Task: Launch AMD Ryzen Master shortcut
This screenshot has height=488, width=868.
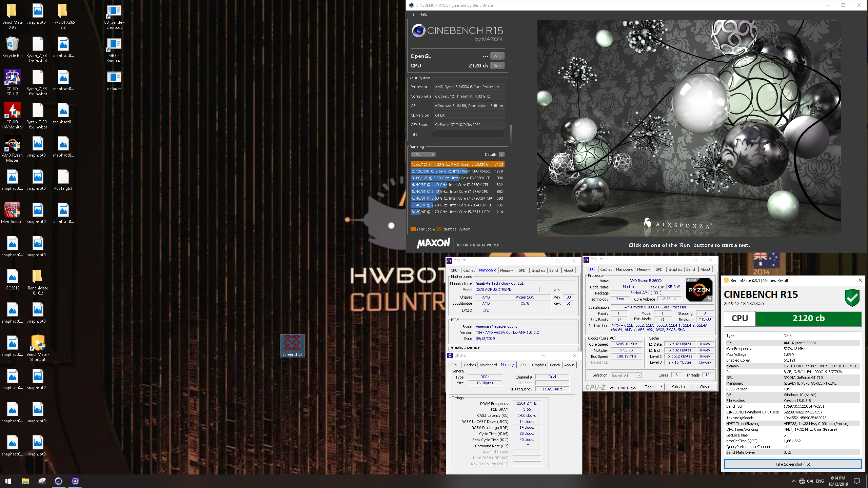Action: (x=12, y=149)
